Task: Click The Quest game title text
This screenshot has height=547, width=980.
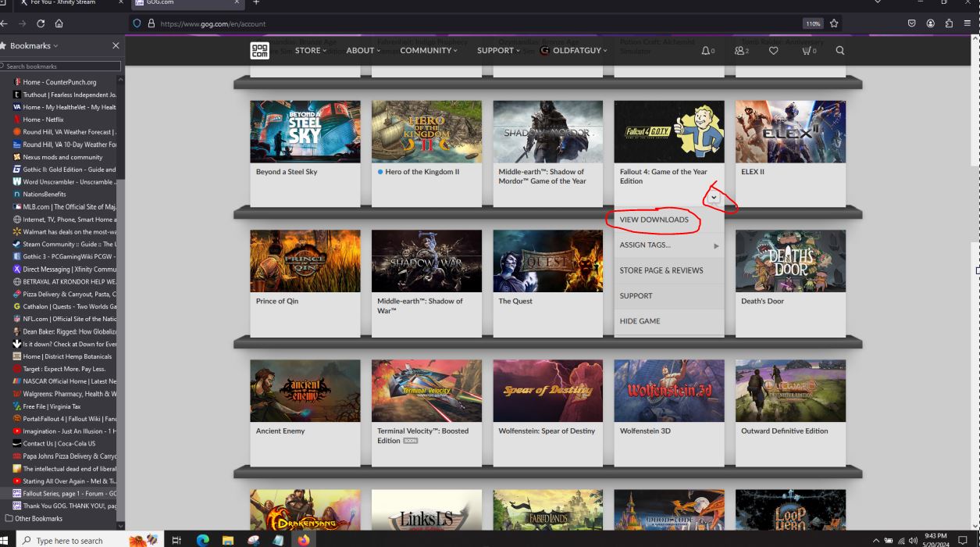Action: tap(515, 301)
